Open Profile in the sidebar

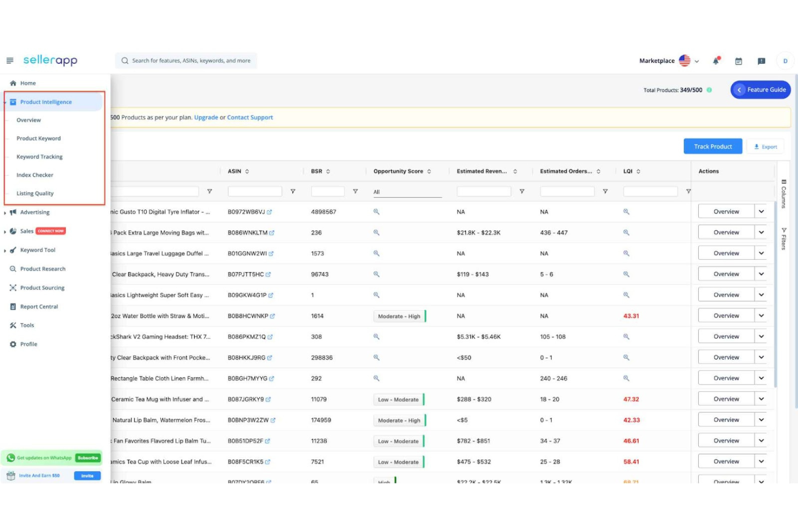click(x=29, y=344)
